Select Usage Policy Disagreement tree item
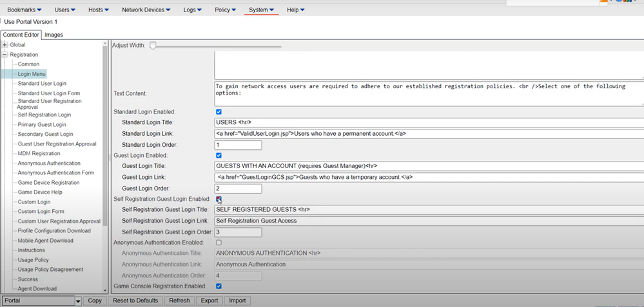Image resolution: width=644 pixels, height=307 pixels. tap(50, 270)
